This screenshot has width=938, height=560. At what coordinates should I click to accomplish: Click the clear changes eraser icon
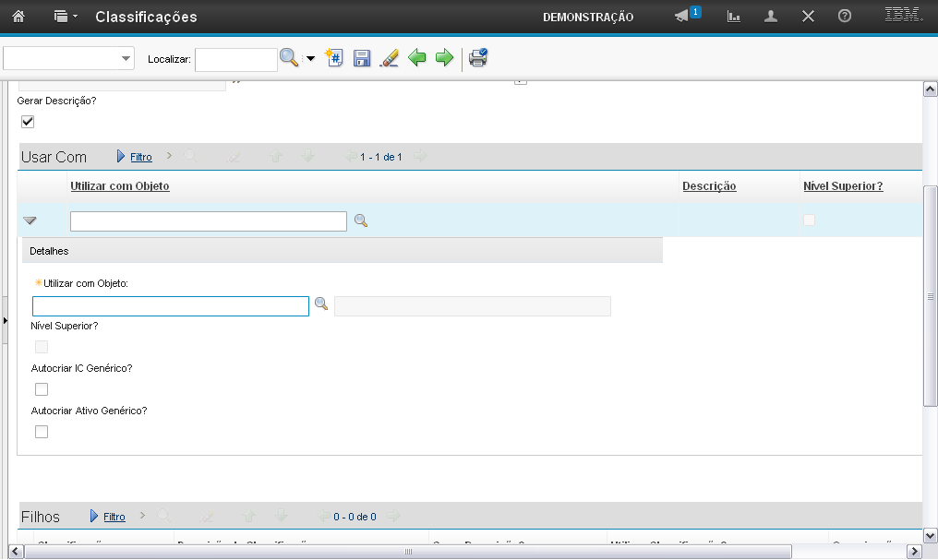click(390, 58)
